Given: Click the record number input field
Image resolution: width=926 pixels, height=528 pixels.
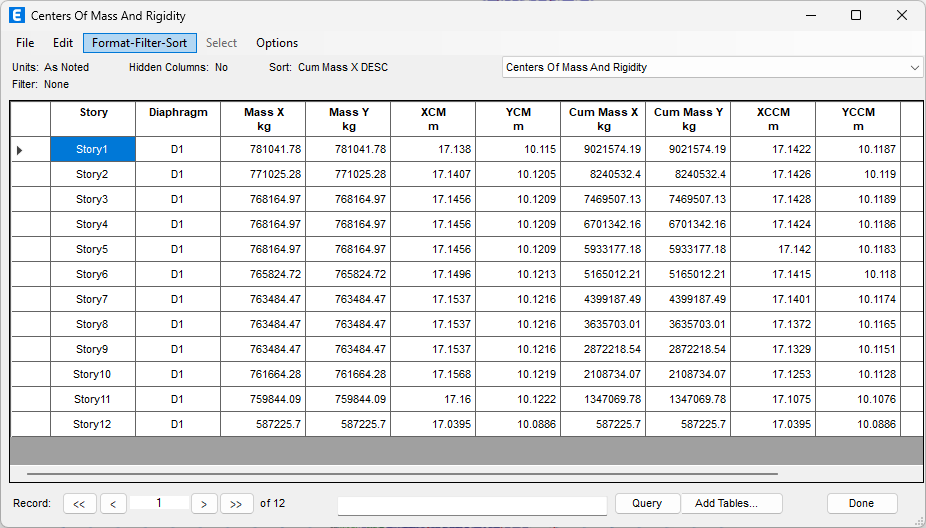Looking at the screenshot, I should tap(159, 503).
